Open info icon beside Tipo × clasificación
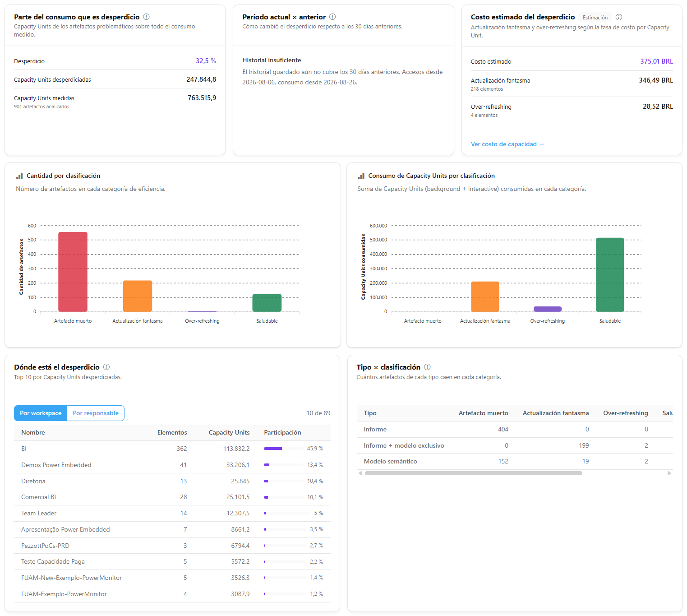This screenshot has height=616, width=687. point(427,367)
